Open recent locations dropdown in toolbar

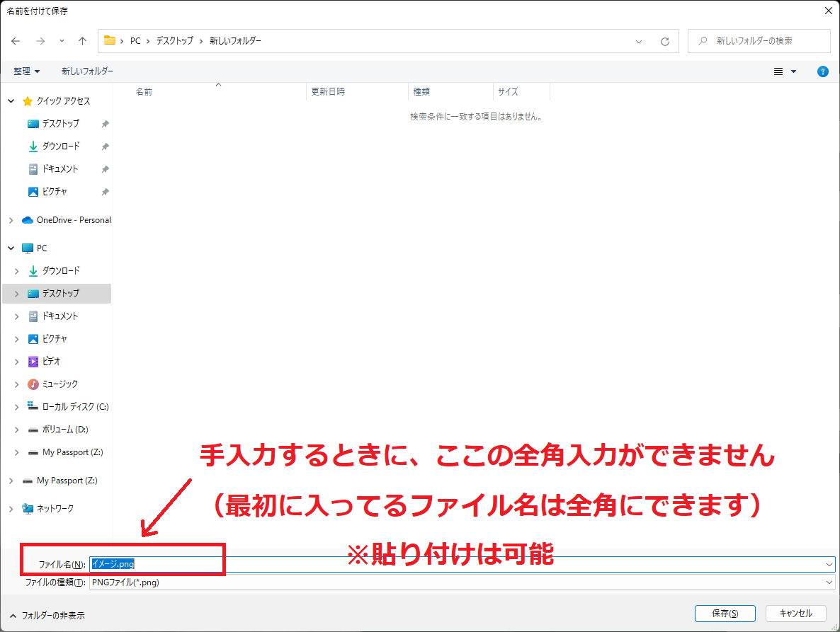62,41
